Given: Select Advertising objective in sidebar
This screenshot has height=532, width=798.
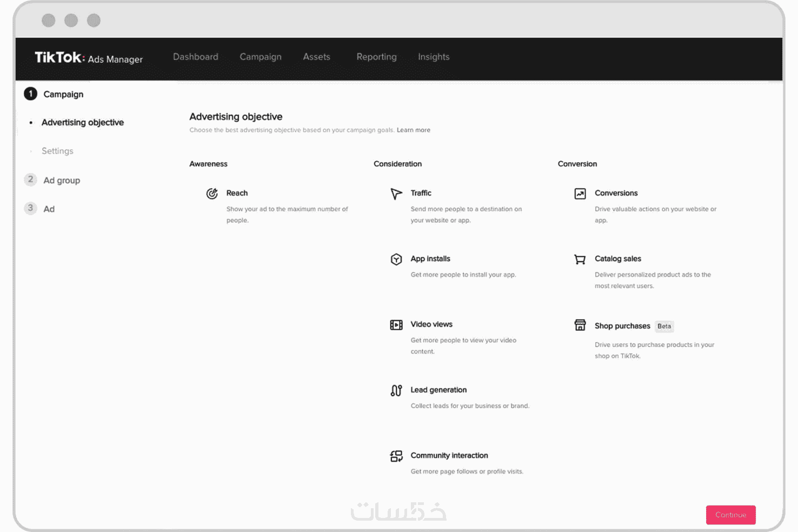Looking at the screenshot, I should pyautogui.click(x=83, y=123).
